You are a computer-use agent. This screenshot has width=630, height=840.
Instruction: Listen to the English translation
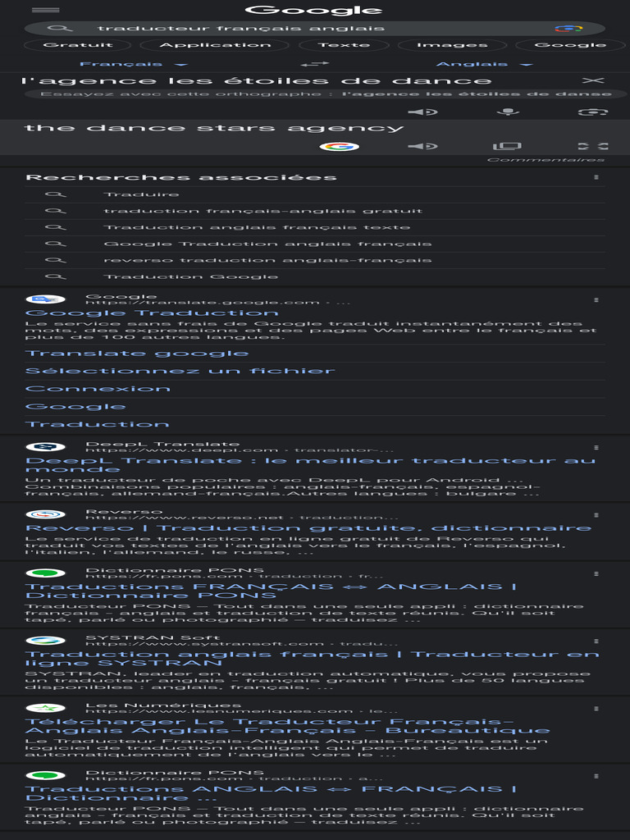(422, 146)
